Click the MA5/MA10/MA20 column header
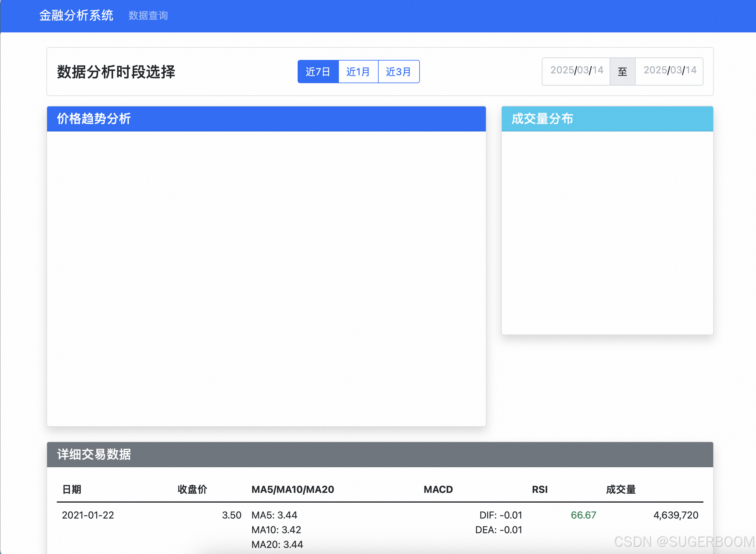756x554 pixels. pyautogui.click(x=292, y=489)
